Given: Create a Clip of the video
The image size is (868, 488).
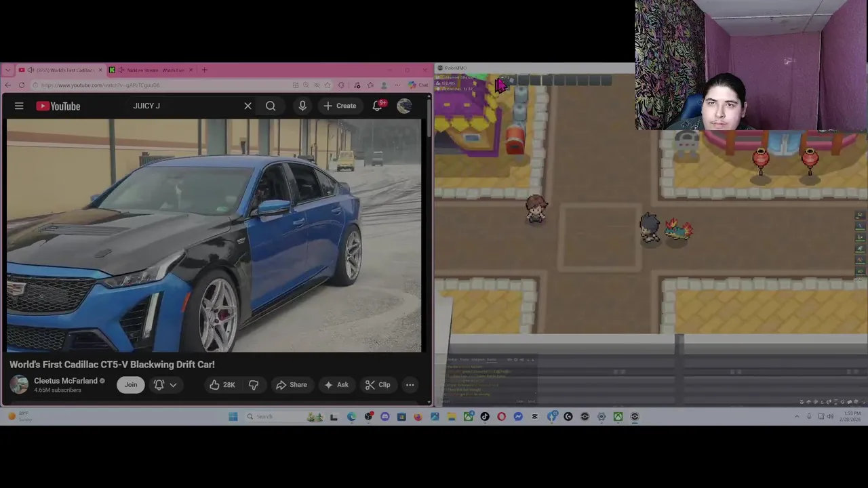Looking at the screenshot, I should pos(378,384).
